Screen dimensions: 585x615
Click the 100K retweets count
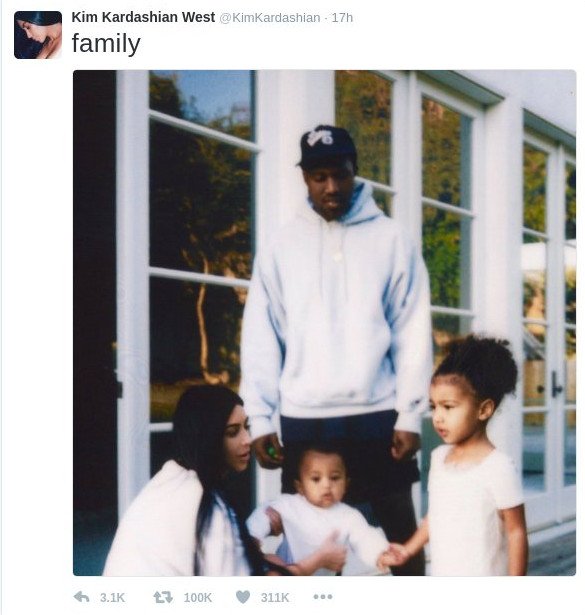point(198,597)
